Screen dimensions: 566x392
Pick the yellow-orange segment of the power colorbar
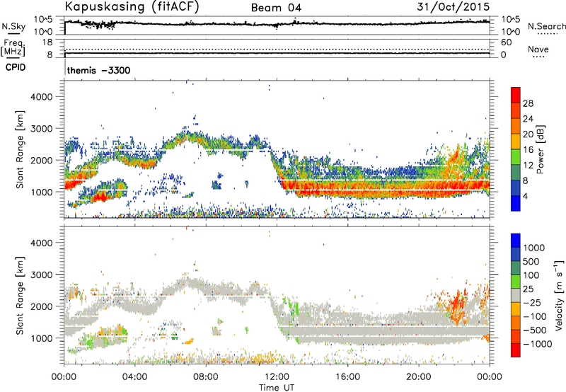click(516, 142)
